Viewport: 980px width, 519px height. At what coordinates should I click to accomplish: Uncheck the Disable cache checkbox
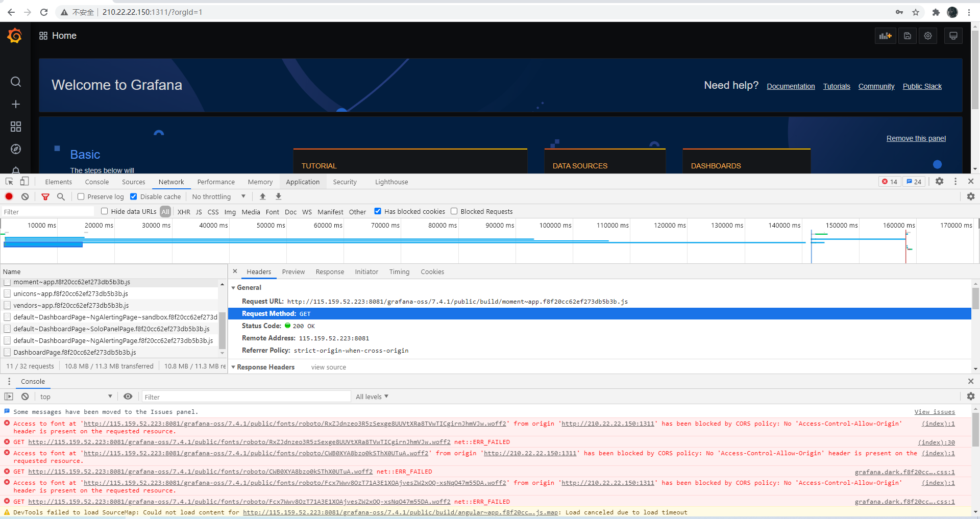point(133,196)
